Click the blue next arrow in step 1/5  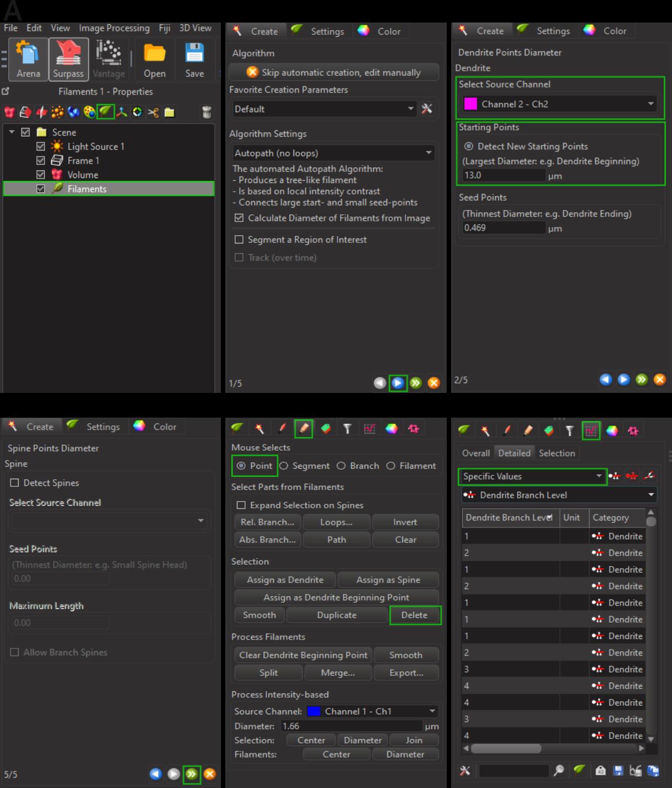[398, 383]
